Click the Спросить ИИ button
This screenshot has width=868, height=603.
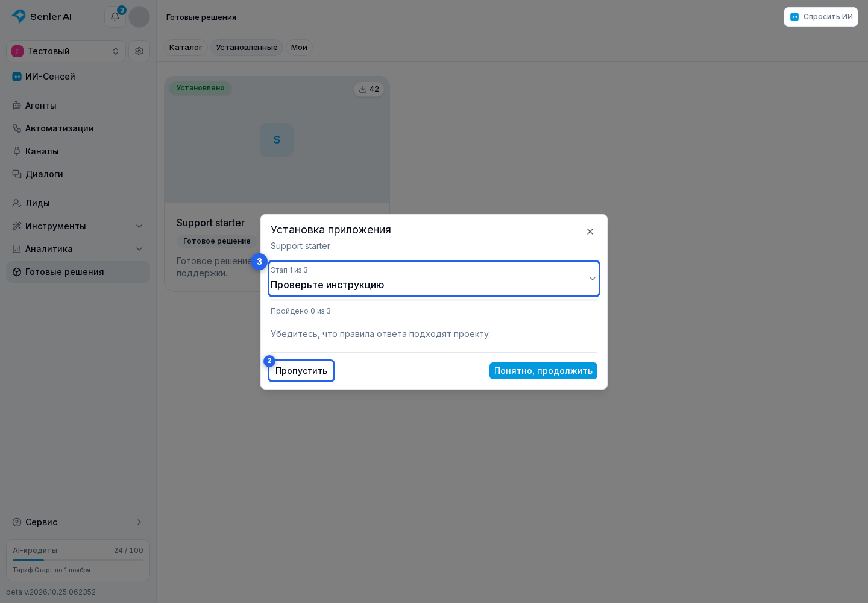coord(821,17)
